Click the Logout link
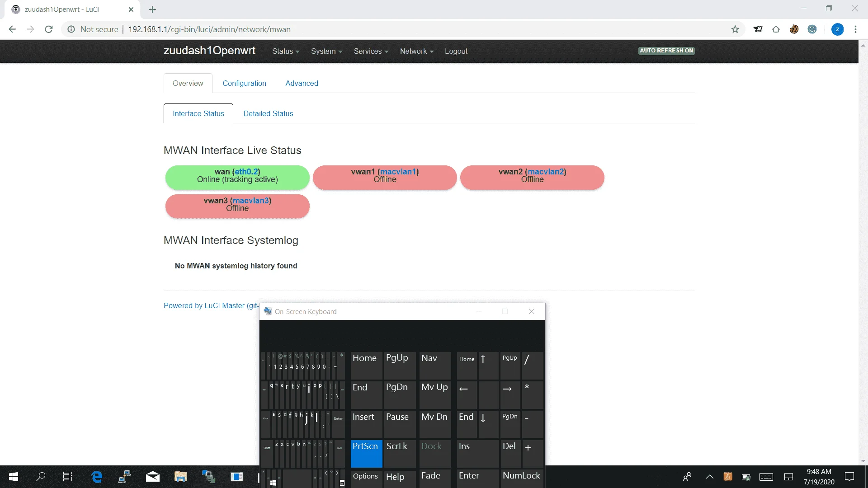Image resolution: width=868 pixels, height=488 pixels. [x=456, y=52]
